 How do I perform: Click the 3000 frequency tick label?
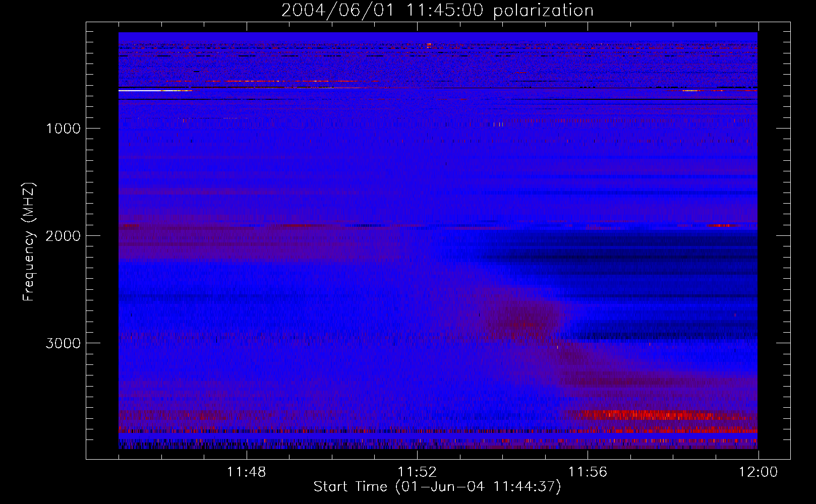click(63, 343)
